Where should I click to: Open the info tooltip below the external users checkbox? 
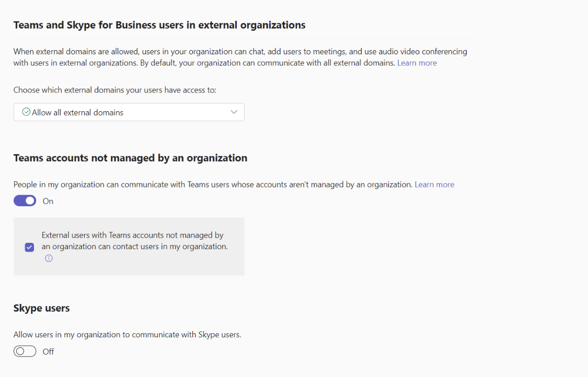click(49, 257)
